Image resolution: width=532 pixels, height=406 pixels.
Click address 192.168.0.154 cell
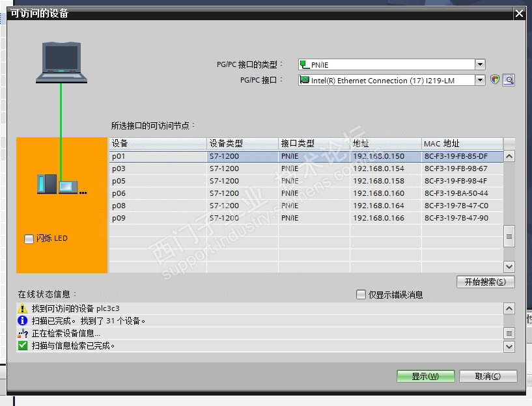(x=385, y=169)
